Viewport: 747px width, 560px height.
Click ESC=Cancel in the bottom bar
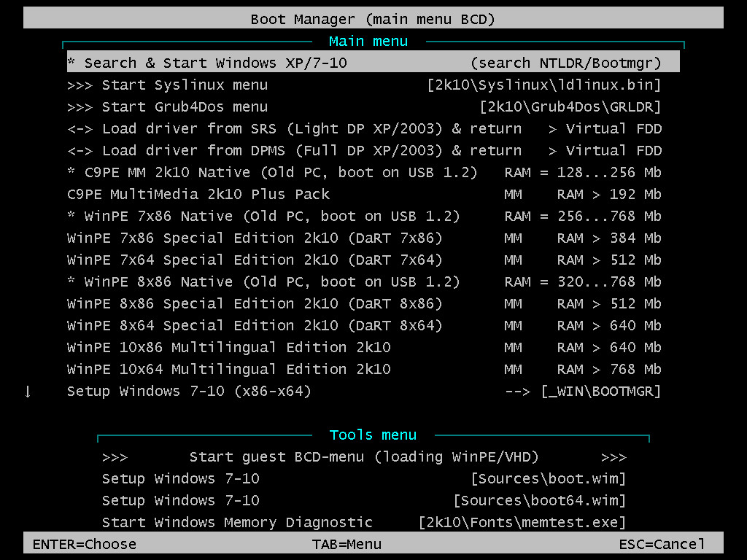pos(662,544)
